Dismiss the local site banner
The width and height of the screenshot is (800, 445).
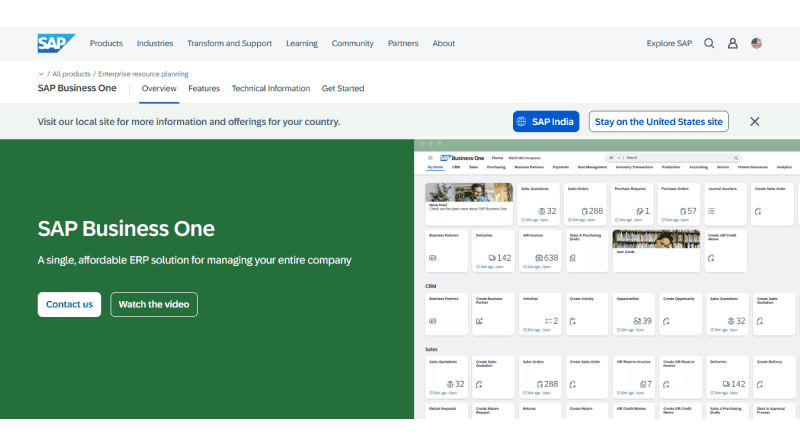pyautogui.click(x=755, y=121)
